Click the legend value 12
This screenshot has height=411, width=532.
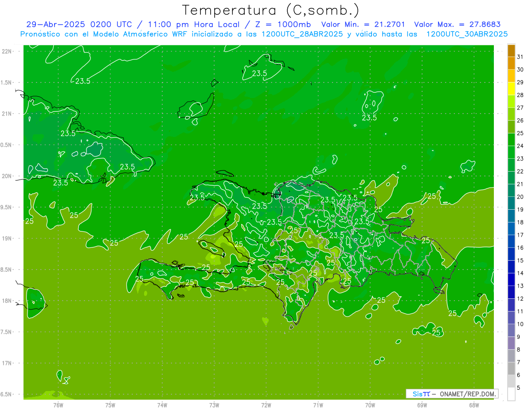click(520, 299)
